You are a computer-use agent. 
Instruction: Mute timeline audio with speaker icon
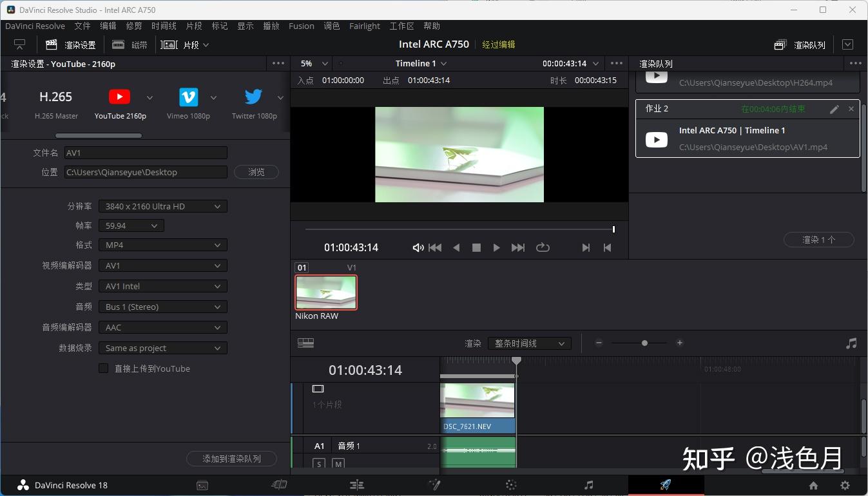(418, 247)
